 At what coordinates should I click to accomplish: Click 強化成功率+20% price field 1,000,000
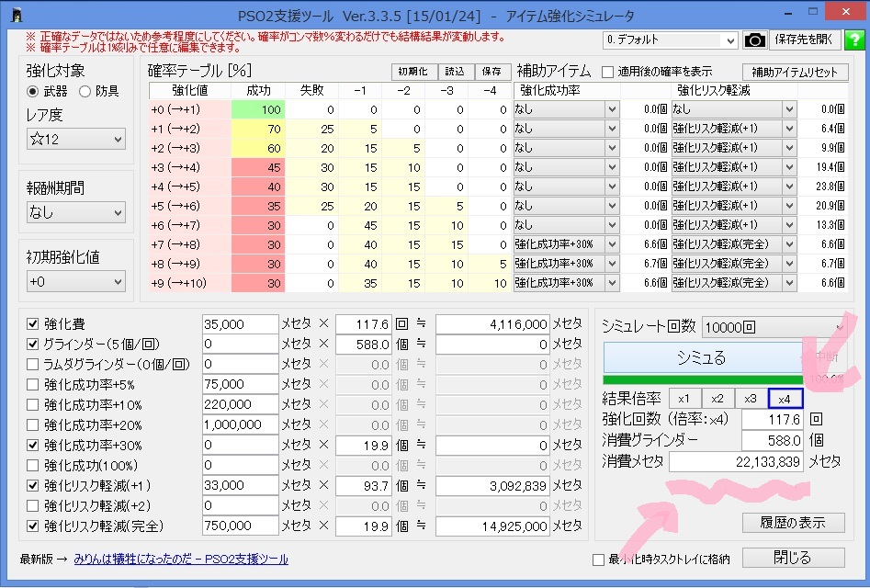tap(241, 424)
